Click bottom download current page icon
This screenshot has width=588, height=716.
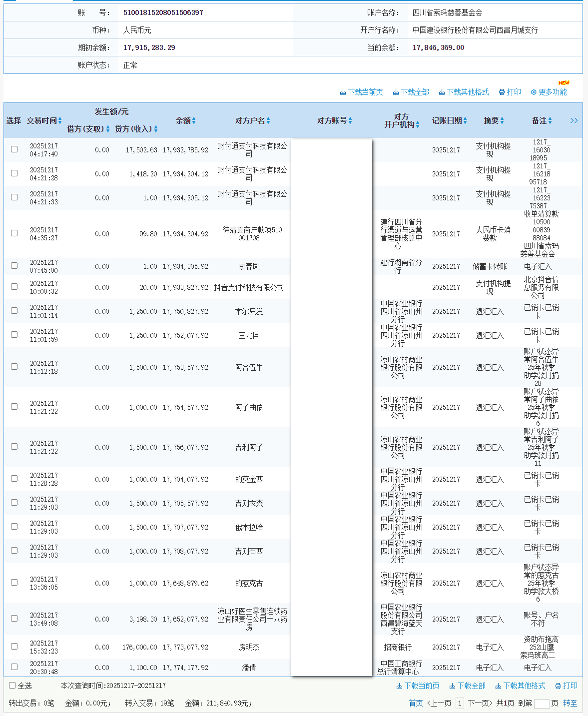click(399, 686)
